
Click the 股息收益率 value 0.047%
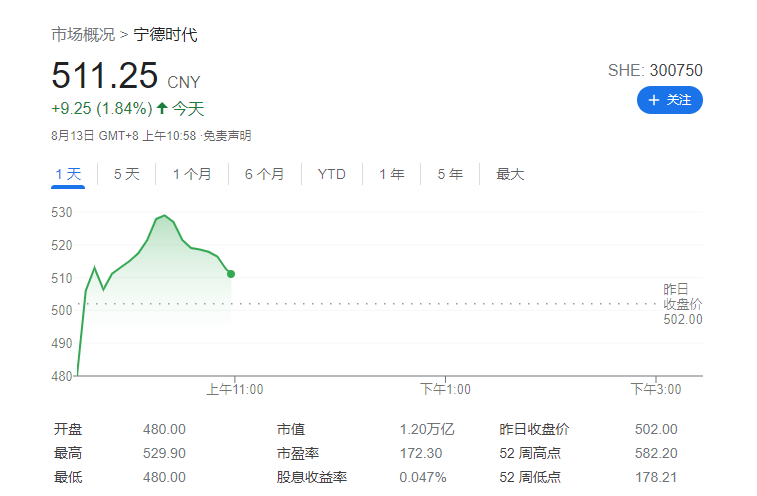(422, 478)
